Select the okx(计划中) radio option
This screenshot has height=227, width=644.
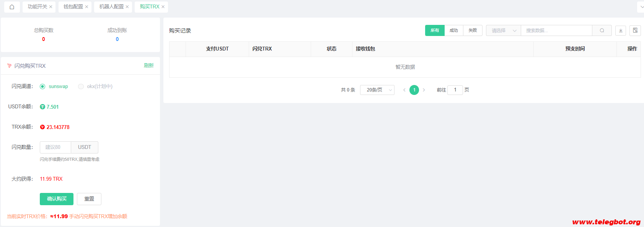coord(81,87)
